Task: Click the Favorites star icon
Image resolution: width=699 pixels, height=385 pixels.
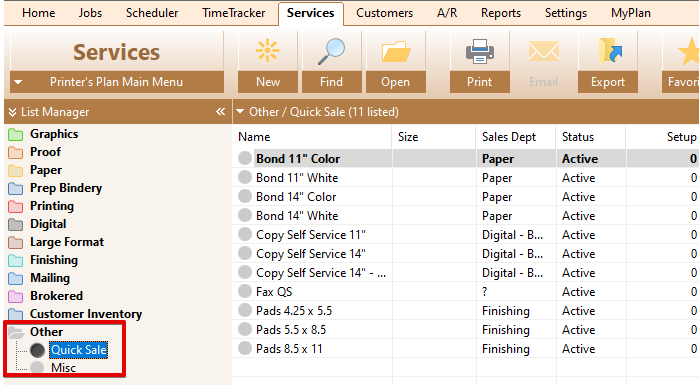Action: point(689,51)
